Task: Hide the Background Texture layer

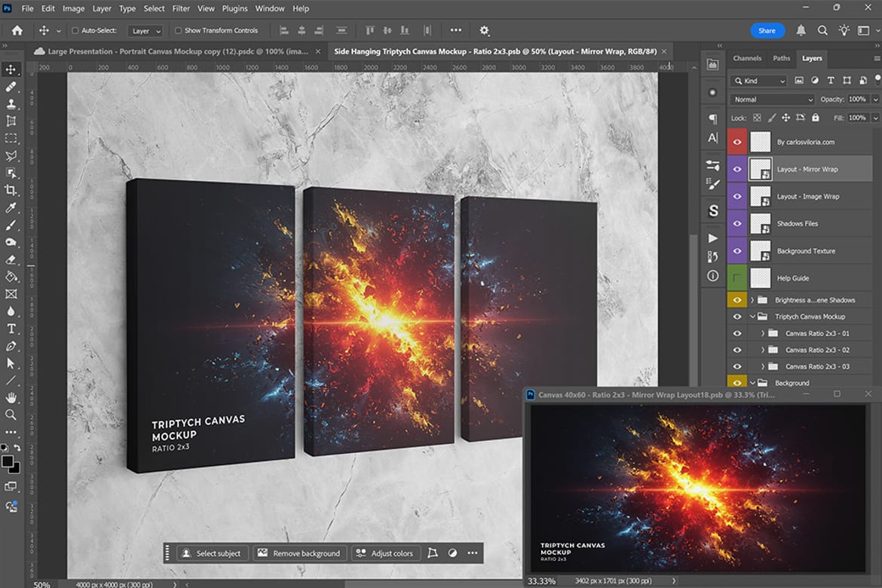Action: (737, 251)
